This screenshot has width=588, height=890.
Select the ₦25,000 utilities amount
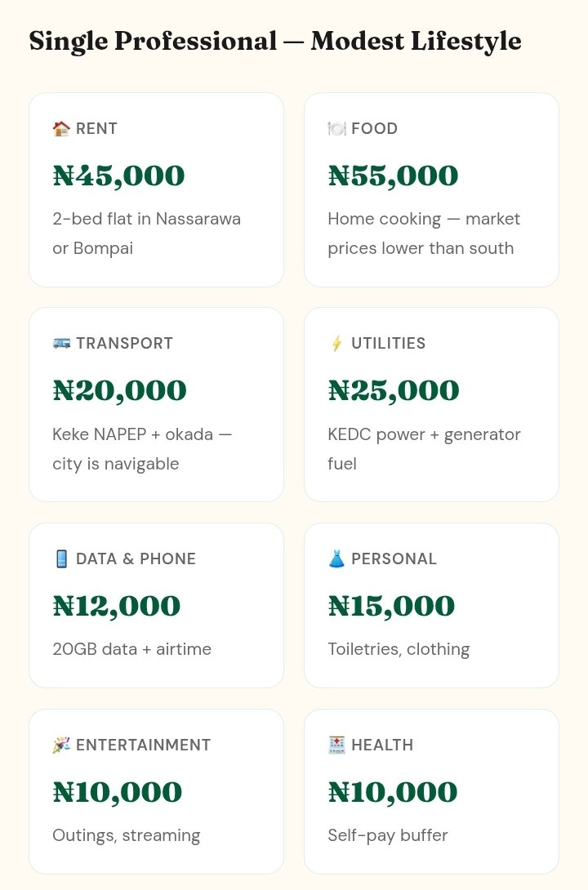(x=393, y=390)
